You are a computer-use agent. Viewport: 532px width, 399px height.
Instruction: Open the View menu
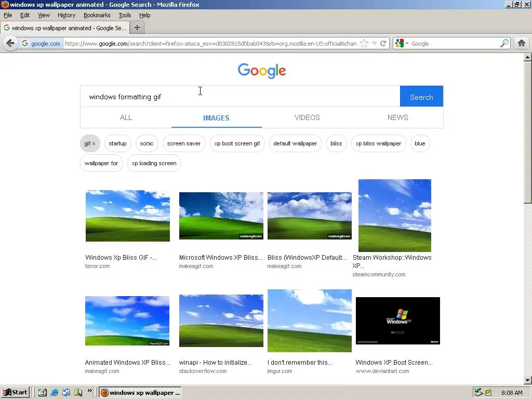click(x=44, y=15)
